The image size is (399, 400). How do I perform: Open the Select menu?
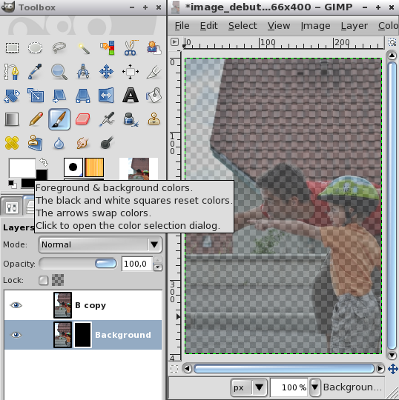(242, 26)
